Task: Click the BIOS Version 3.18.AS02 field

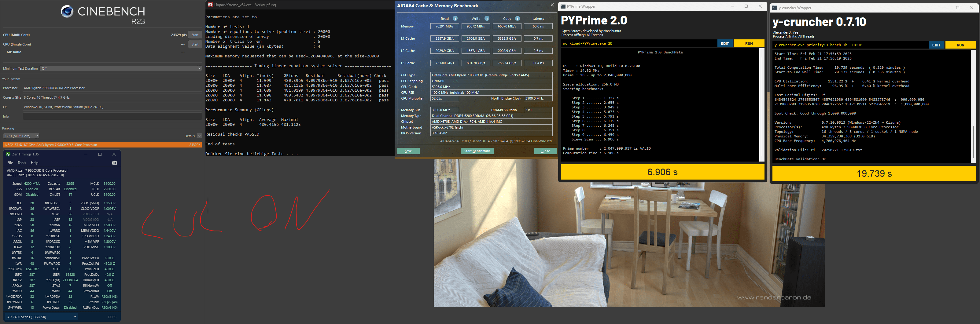Action: 491,133
